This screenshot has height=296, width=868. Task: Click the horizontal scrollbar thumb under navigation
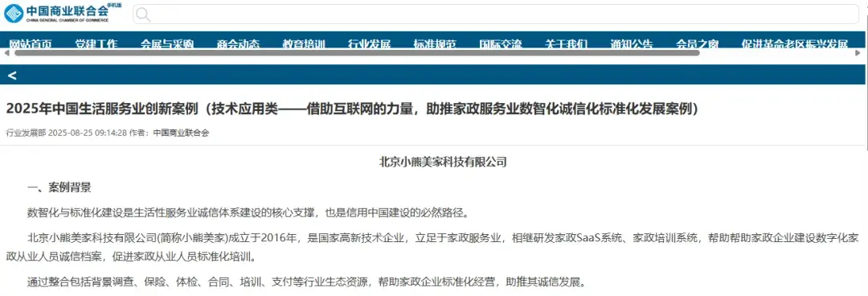click(357, 53)
